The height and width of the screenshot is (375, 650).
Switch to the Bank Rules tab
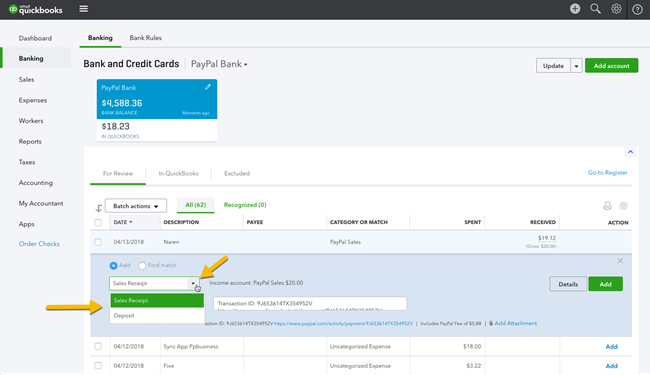coord(146,38)
